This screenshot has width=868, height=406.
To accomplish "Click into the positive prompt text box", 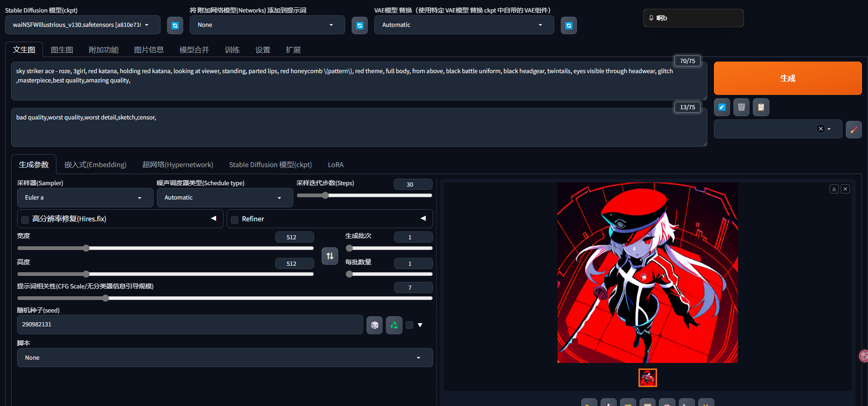I will point(359,81).
